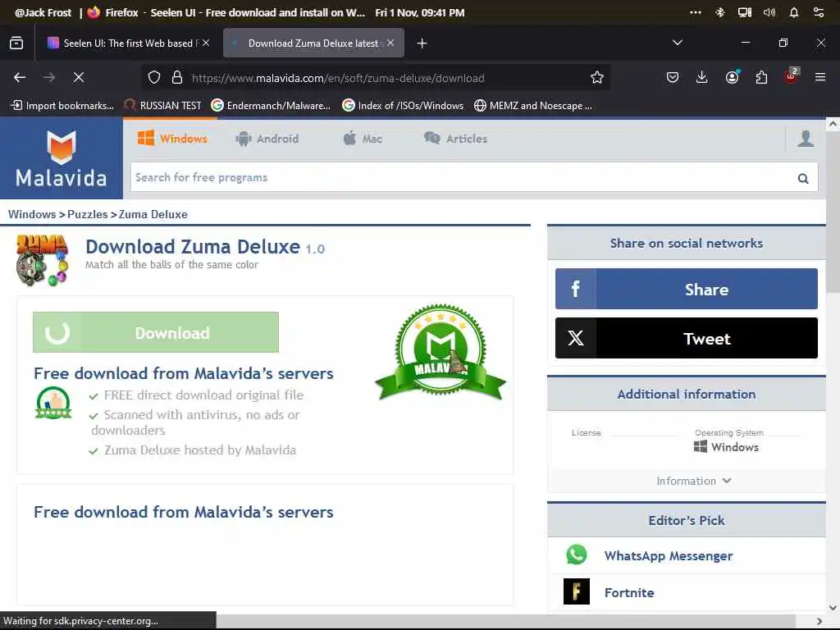Image resolution: width=840 pixels, height=630 pixels.
Task: Click WhatsApp Messenger icon
Action: pyautogui.click(x=577, y=555)
